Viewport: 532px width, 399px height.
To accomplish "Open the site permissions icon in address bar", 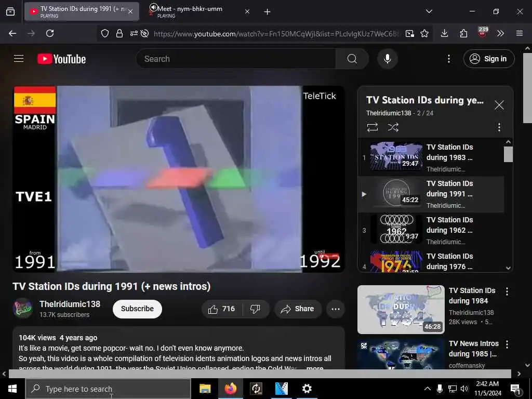I will tap(134, 33).
